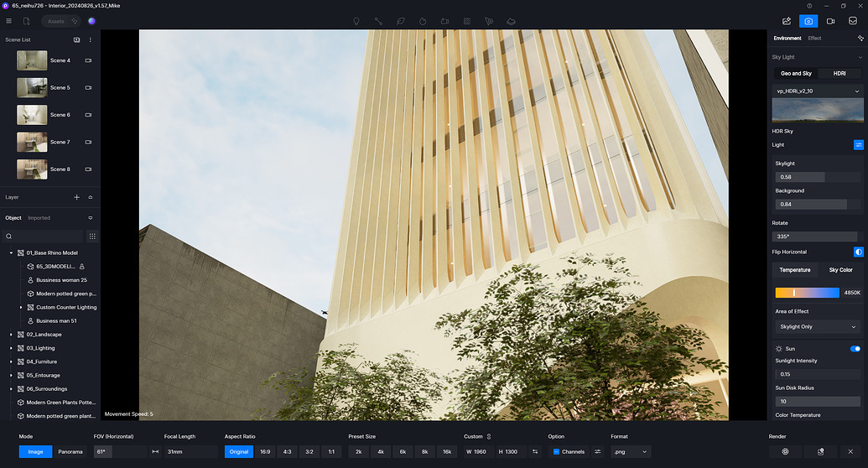Click the color temperature gradient slider
Viewport: 868px width, 468px height.
pos(807,293)
